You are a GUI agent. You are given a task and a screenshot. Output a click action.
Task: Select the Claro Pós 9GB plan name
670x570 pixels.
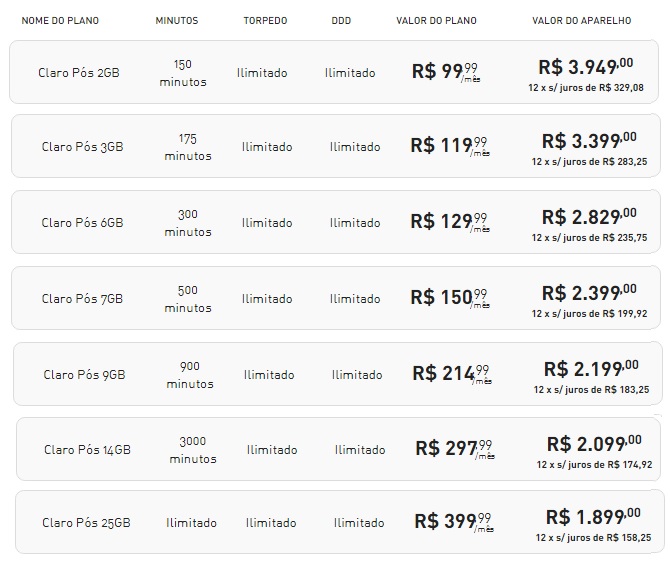pos(84,375)
